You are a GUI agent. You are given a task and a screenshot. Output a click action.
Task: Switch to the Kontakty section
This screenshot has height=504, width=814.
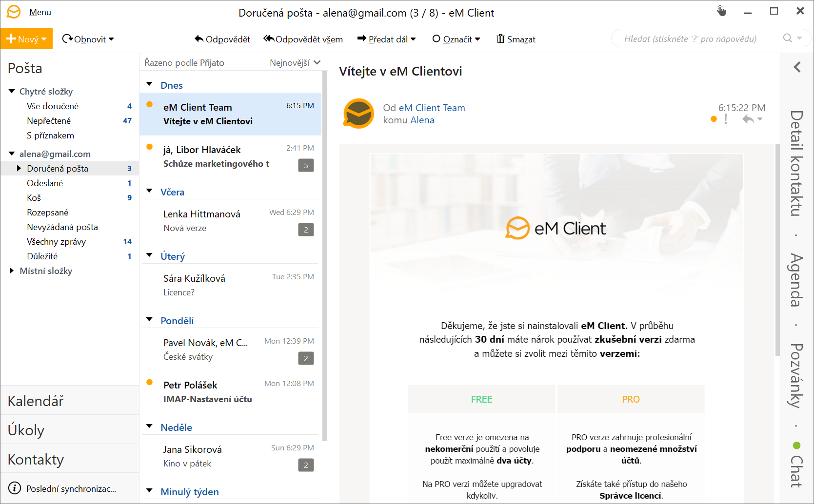point(70,459)
